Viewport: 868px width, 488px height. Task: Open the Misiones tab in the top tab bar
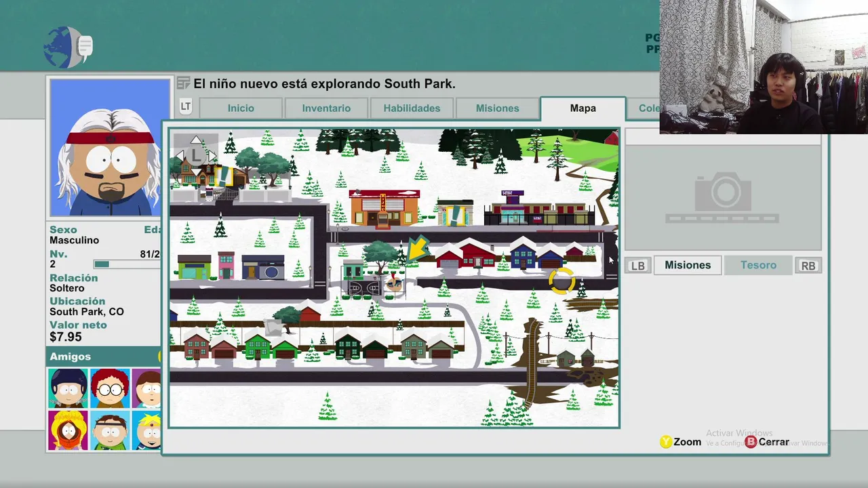tap(497, 108)
